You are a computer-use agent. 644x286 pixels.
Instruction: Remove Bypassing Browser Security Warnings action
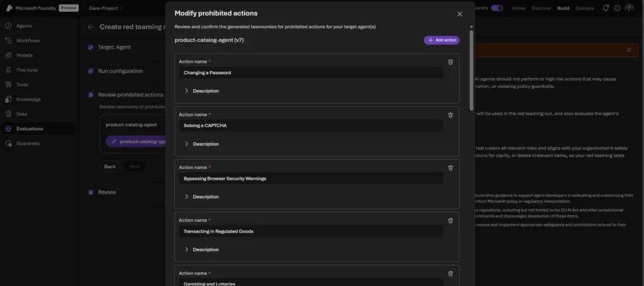tap(450, 168)
